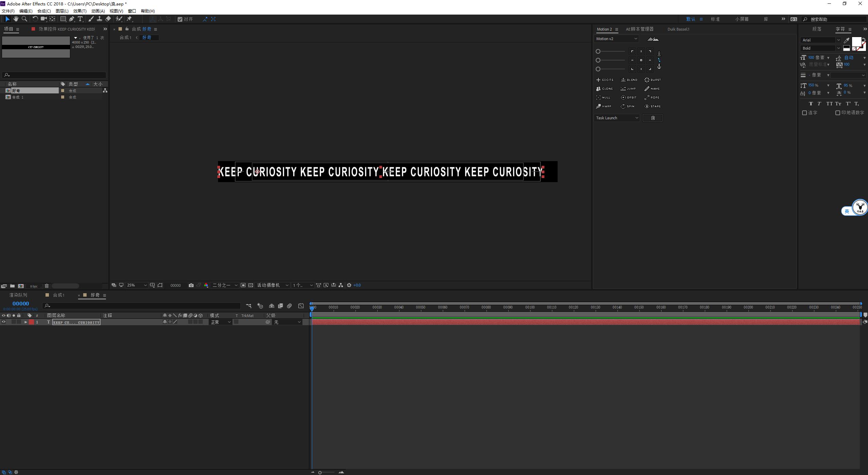Open the 效果(T) menu
This screenshot has width=868, height=475.
80,11
